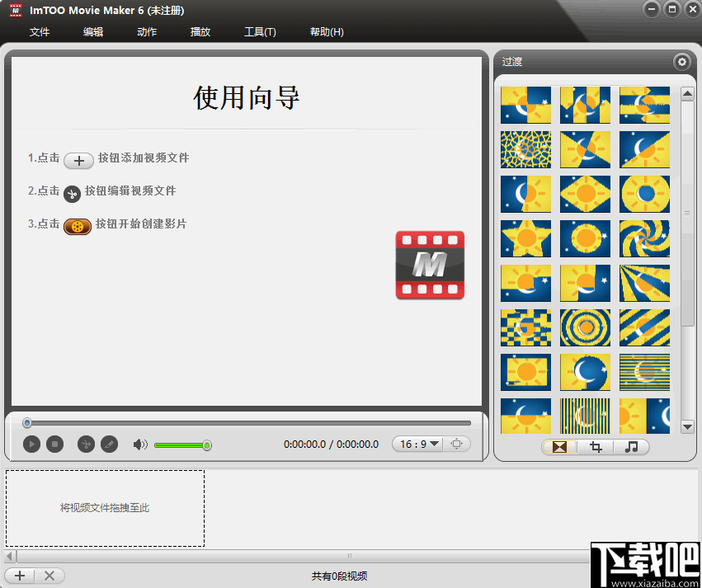Click the fullscreen preview icon
The image size is (702, 588).
(x=457, y=444)
